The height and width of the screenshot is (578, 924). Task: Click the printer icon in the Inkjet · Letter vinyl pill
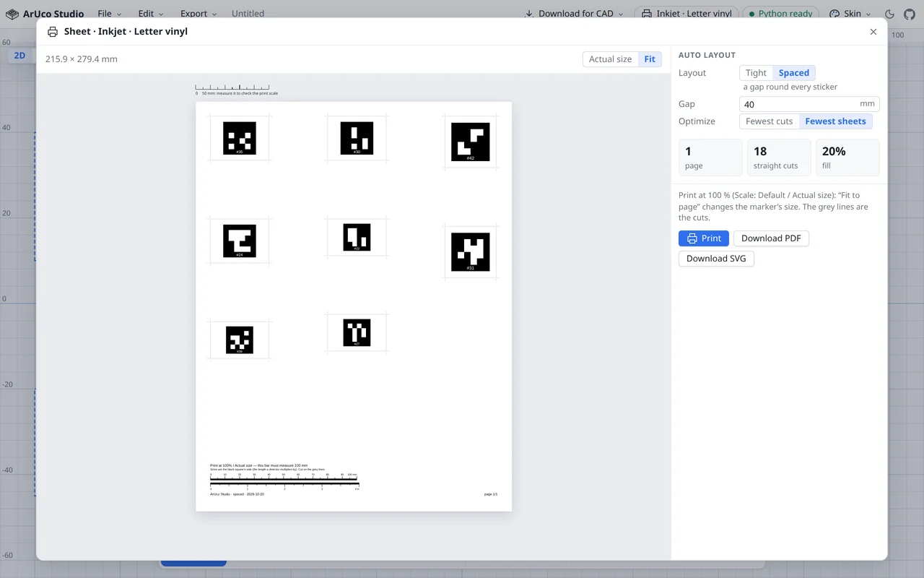tap(646, 14)
